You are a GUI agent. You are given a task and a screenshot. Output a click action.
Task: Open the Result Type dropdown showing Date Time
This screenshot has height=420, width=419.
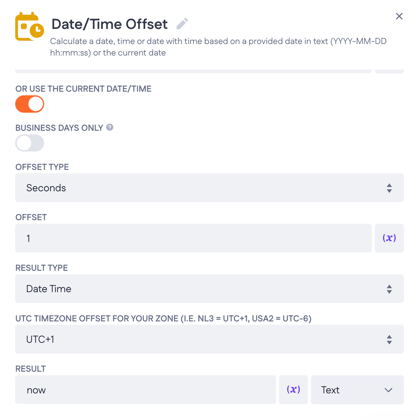point(209,289)
